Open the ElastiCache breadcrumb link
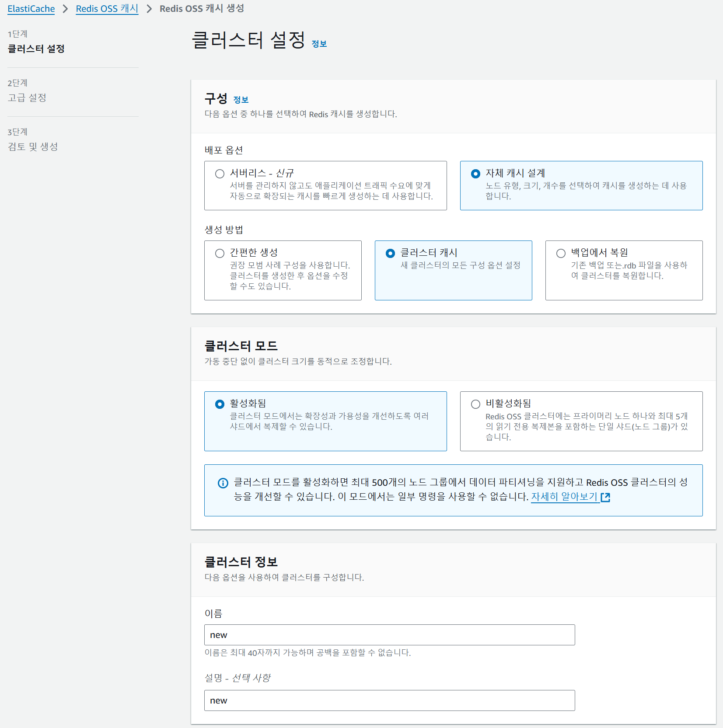 (x=31, y=9)
